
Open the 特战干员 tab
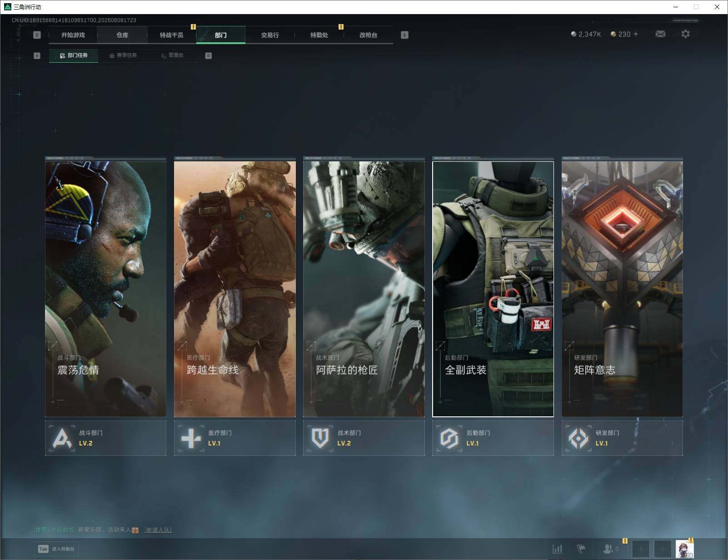pos(171,35)
